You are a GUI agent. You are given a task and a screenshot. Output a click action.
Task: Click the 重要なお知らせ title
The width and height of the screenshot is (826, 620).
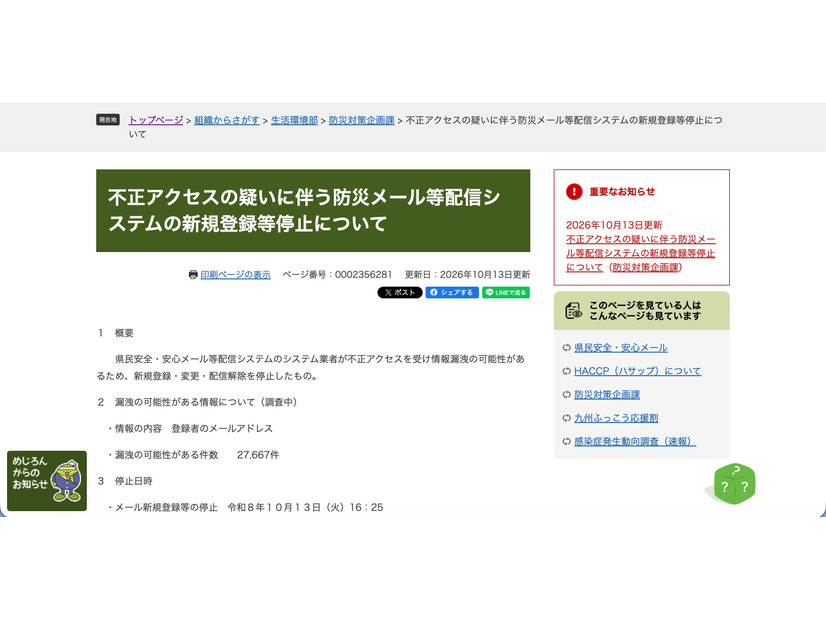coord(622,192)
